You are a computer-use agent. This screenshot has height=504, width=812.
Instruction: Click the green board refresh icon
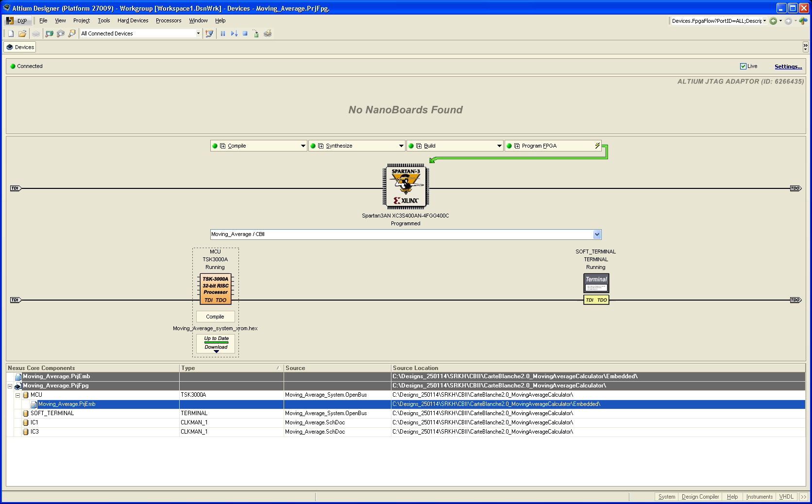click(x=49, y=34)
